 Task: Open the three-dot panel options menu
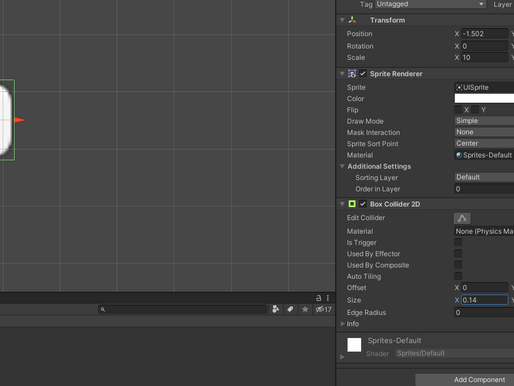pyautogui.click(x=328, y=298)
